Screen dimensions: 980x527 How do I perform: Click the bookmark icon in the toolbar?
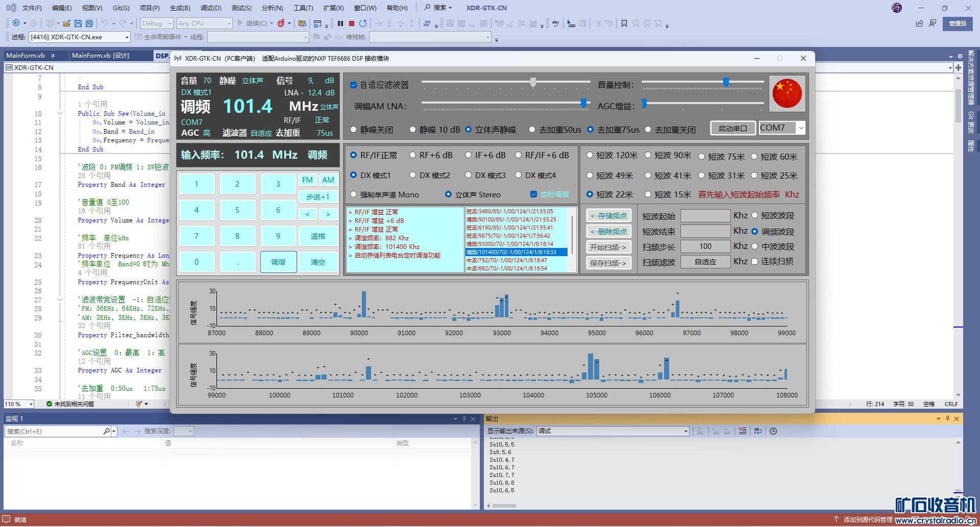[624, 23]
